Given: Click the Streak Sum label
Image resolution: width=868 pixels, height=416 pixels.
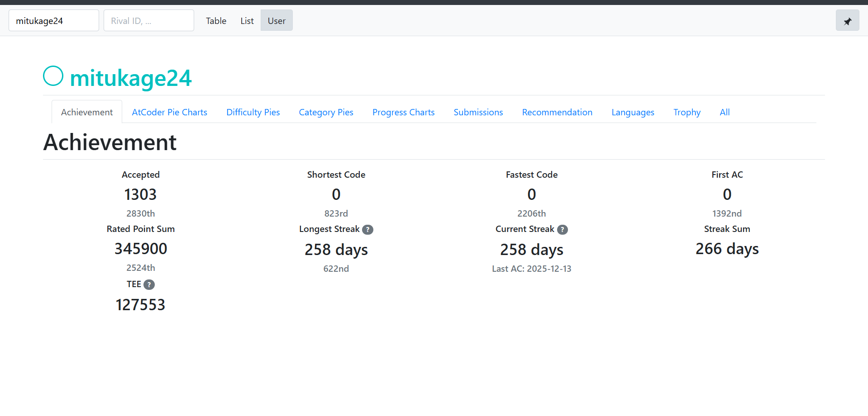Looking at the screenshot, I should point(727,229).
